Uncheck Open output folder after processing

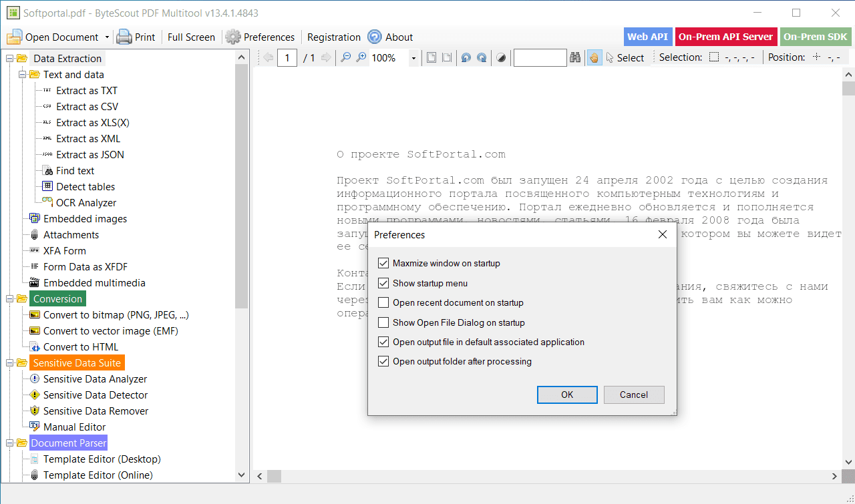pyautogui.click(x=383, y=361)
